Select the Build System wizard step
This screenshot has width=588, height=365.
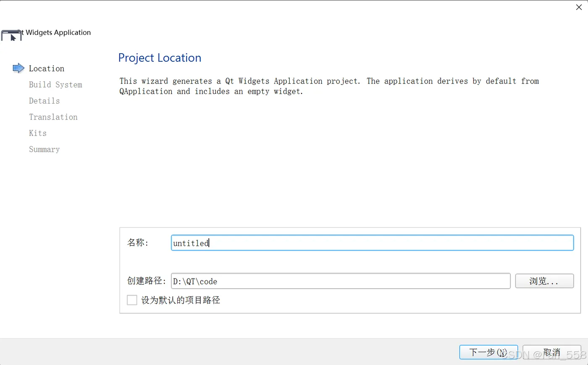(55, 85)
